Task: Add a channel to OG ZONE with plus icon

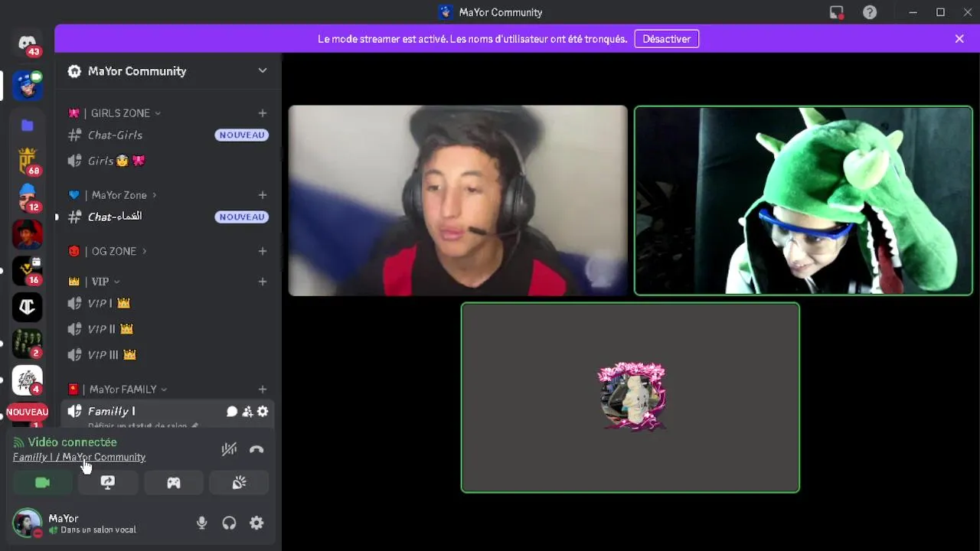Action: 263,251
